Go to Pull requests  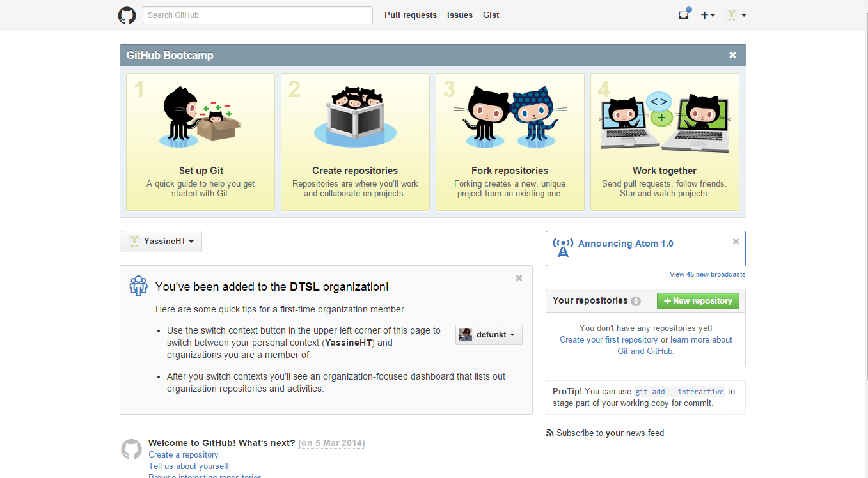pyautogui.click(x=411, y=15)
